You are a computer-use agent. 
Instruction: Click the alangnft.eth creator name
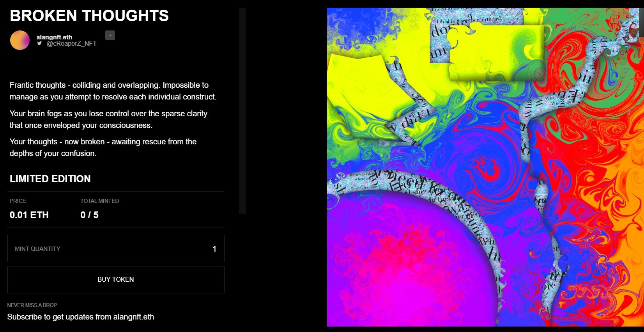click(54, 37)
